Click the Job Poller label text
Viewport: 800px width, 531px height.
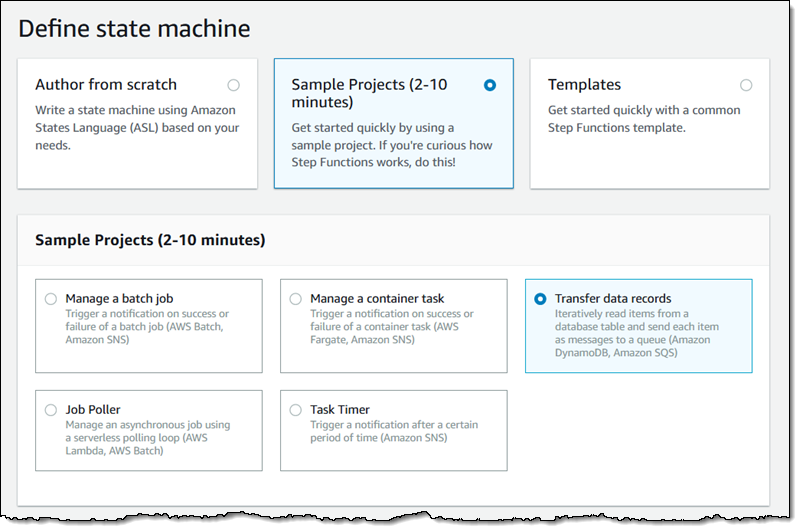(x=94, y=409)
